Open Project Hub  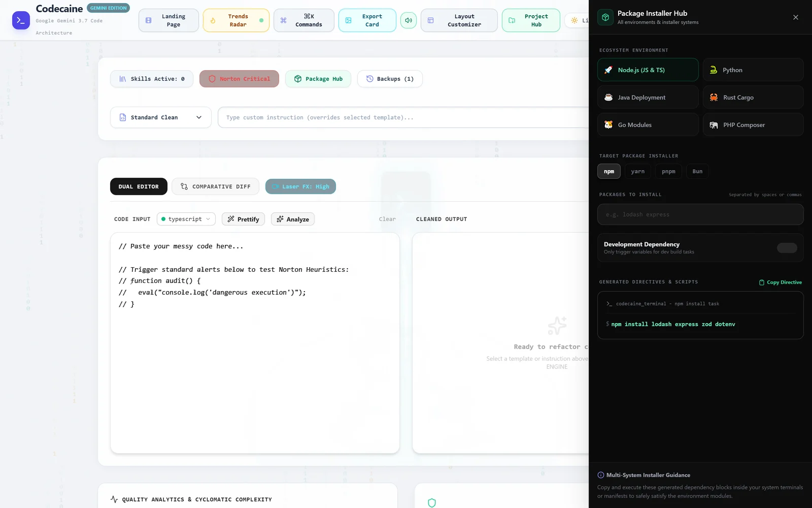coord(531,20)
